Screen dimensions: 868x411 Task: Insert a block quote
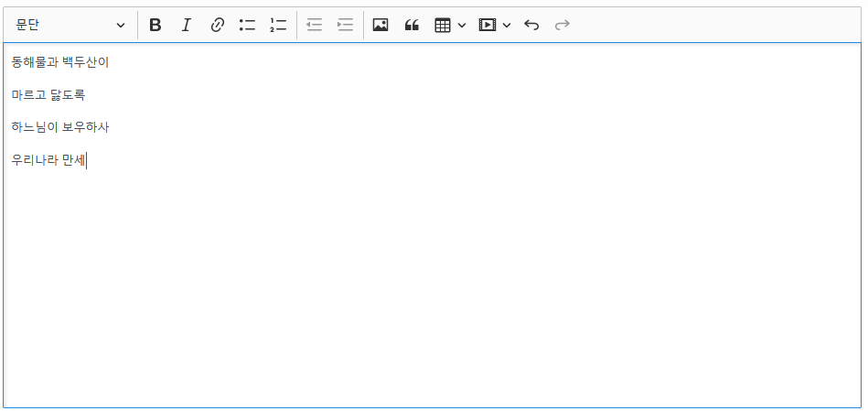tap(412, 25)
